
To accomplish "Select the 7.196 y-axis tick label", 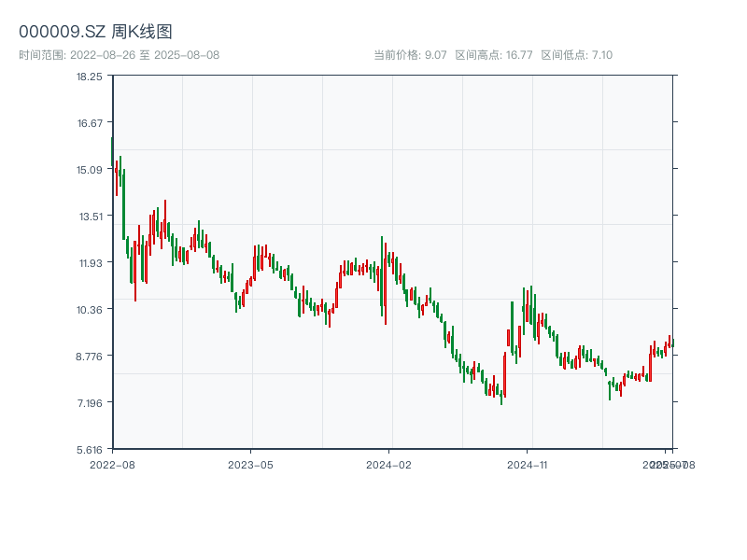I will click(x=90, y=403).
